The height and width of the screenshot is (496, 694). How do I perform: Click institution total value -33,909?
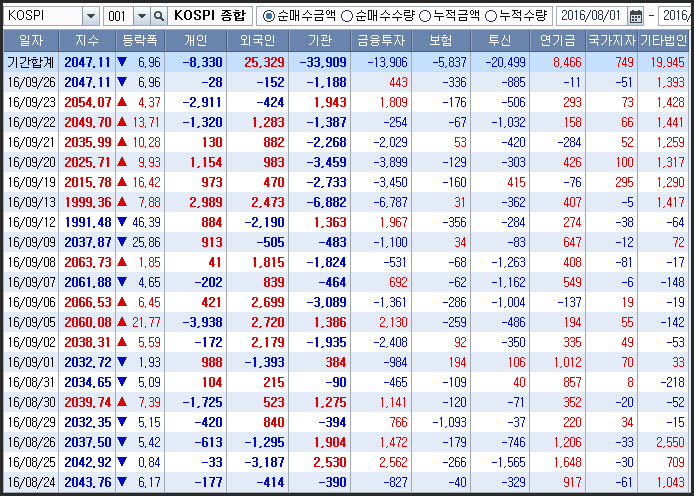pyautogui.click(x=323, y=62)
